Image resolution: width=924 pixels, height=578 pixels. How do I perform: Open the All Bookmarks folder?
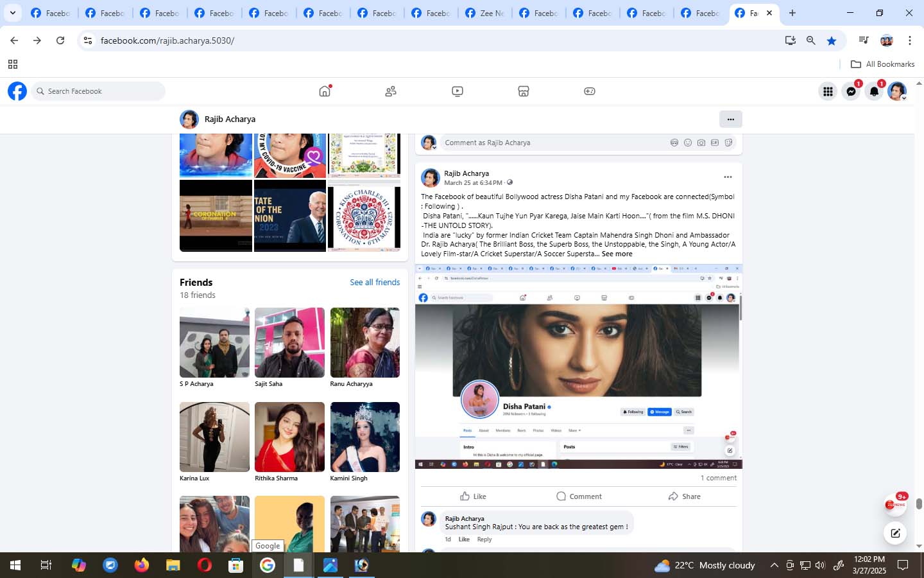coord(882,64)
